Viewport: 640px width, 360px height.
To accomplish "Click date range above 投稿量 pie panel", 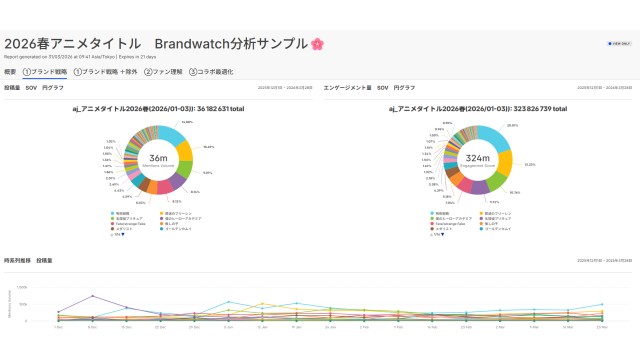I will (x=285, y=88).
